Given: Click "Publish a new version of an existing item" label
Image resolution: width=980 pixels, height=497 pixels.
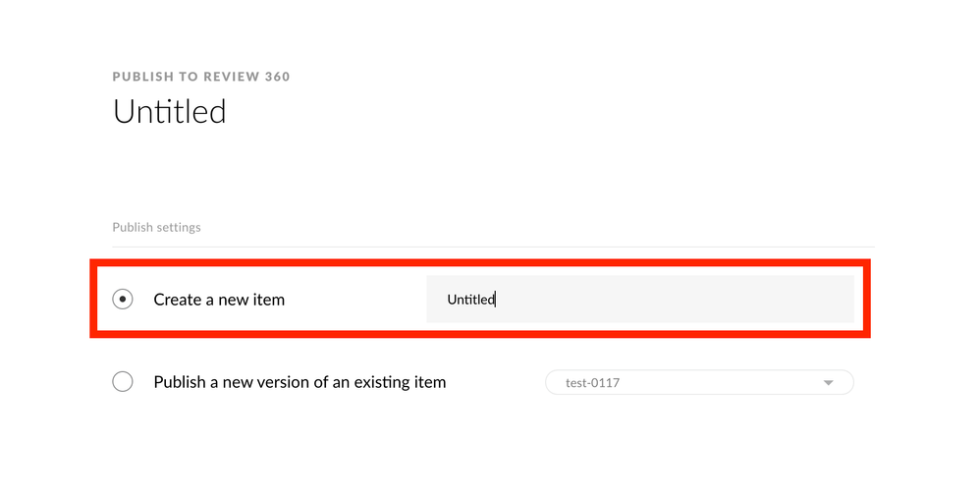Looking at the screenshot, I should [x=299, y=382].
